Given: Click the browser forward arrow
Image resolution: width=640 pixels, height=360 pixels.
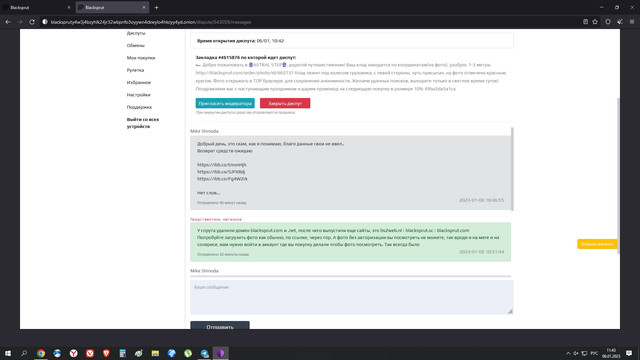Looking at the screenshot, I should coord(20,22).
